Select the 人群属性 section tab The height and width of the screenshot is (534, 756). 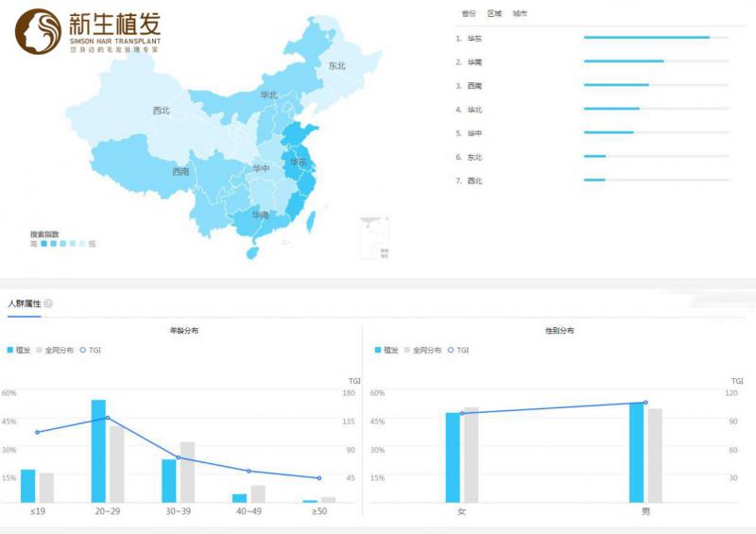coord(24,303)
